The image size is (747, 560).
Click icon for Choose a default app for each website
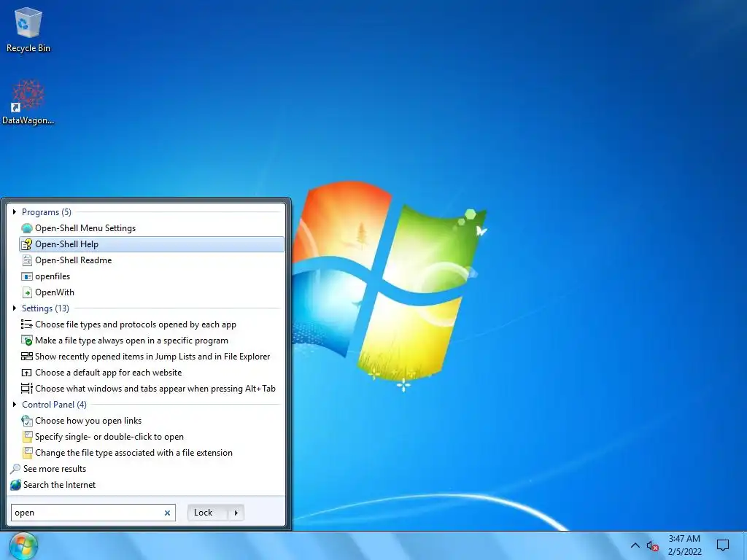tap(27, 373)
